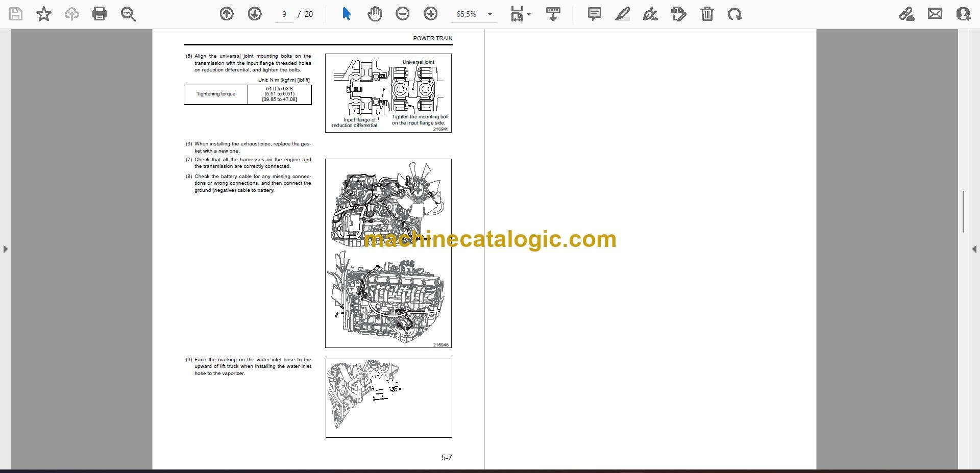Open the find text magnifier tool
Screen dimensions: 980x473
128,14
